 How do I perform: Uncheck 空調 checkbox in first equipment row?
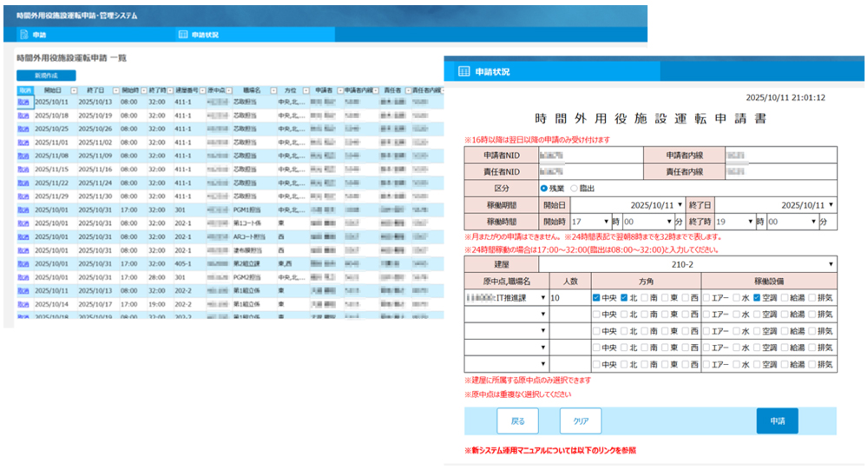tap(758, 297)
